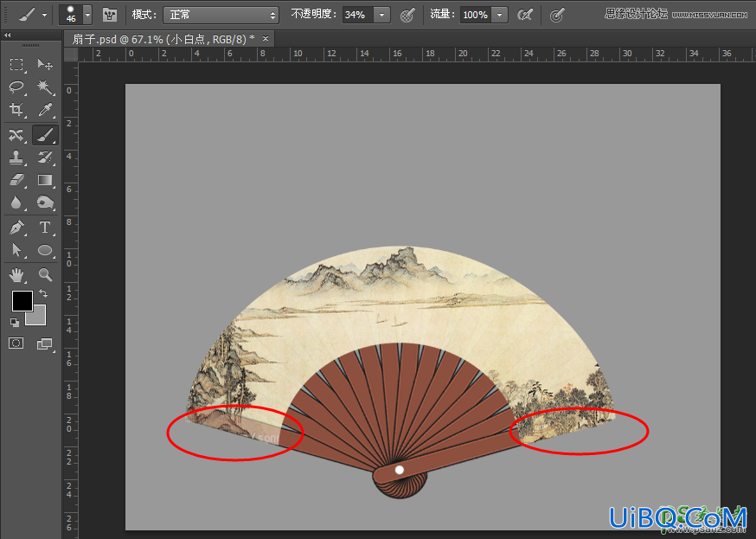Select the Rectangular Marquee tool
The width and height of the screenshot is (756, 539).
coord(16,65)
